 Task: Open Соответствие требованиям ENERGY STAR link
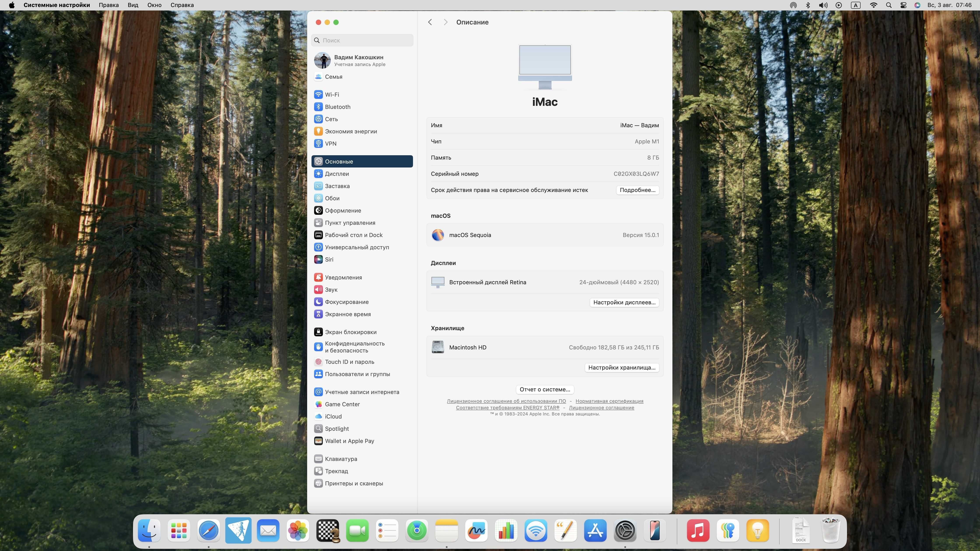tap(507, 408)
